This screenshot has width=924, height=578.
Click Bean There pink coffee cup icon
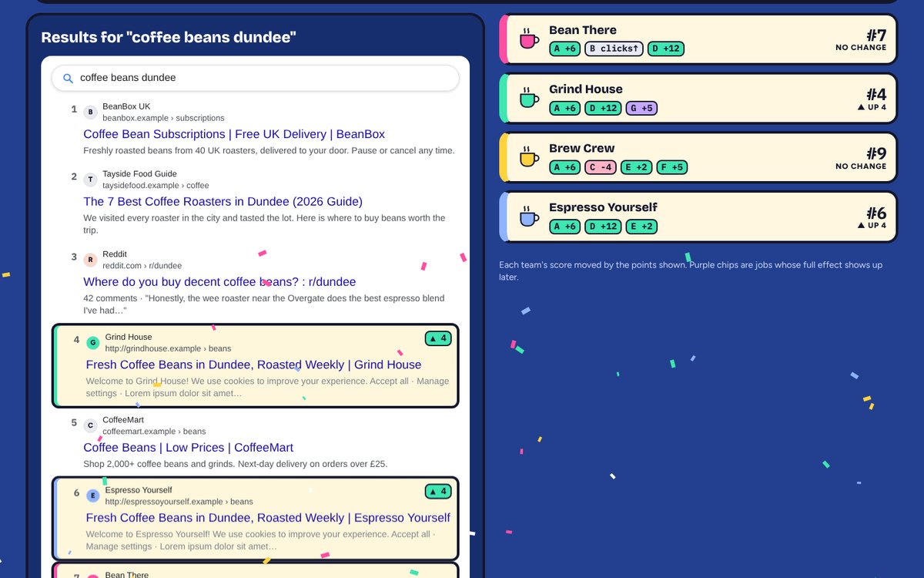tap(529, 39)
